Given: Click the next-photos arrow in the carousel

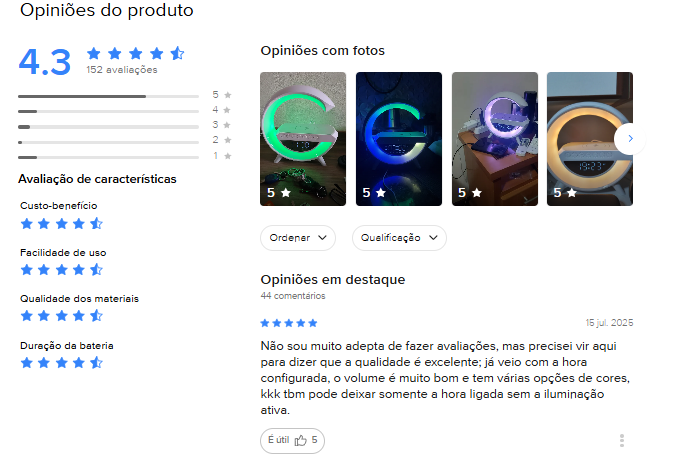Looking at the screenshot, I should 630,139.
